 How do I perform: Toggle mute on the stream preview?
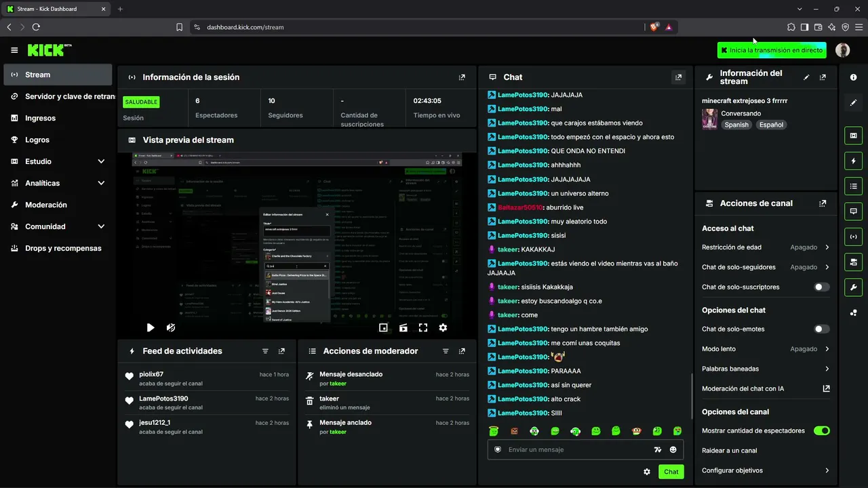coord(171,327)
